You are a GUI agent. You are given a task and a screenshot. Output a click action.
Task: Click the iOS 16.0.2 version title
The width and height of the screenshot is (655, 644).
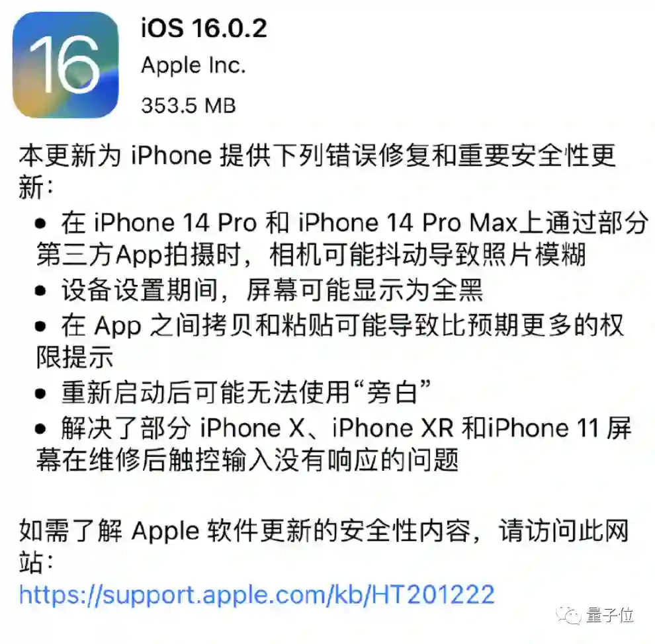[x=204, y=28]
